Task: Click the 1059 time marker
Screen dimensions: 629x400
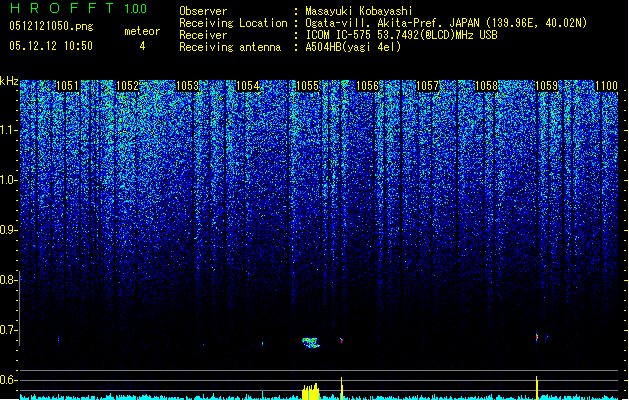Action: [x=547, y=86]
